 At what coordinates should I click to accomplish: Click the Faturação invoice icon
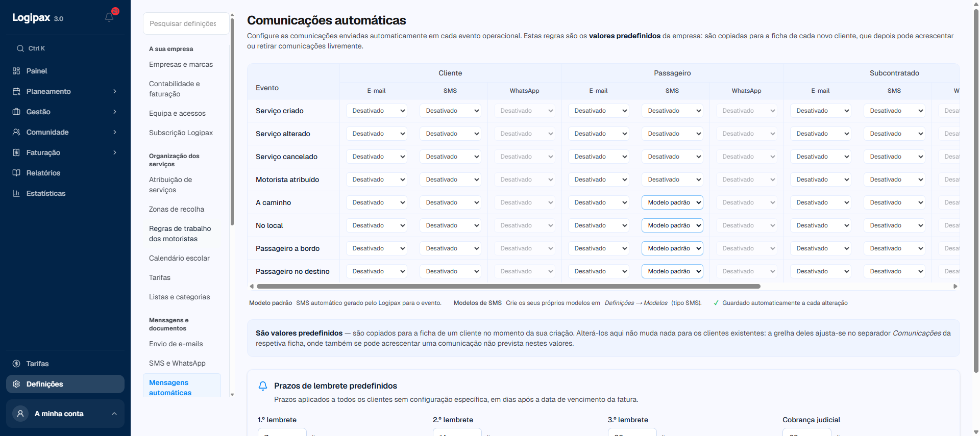[x=16, y=152]
